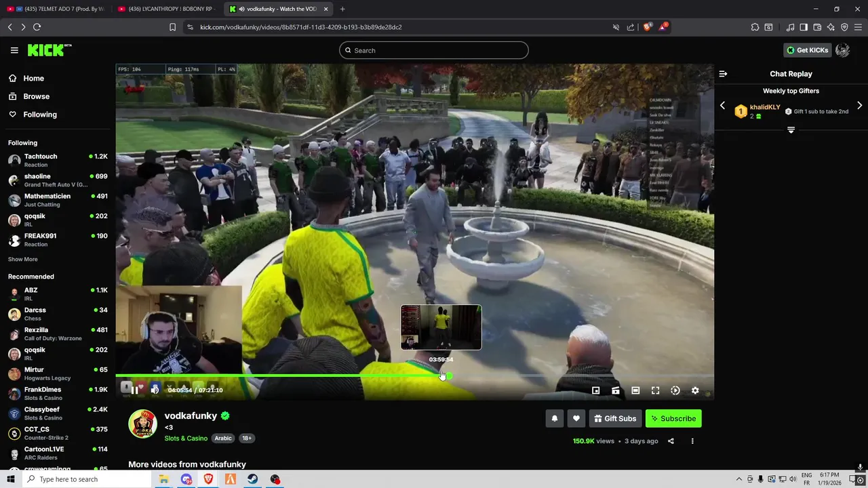The width and height of the screenshot is (868, 488).
Task: Focus the Kick search box
Action: pyautogui.click(x=434, y=50)
